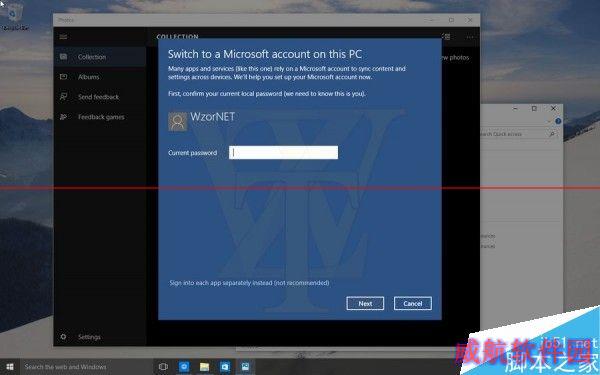600x375 pixels.
Task: Click the Settings gear icon in Photos
Action: pos(64,337)
